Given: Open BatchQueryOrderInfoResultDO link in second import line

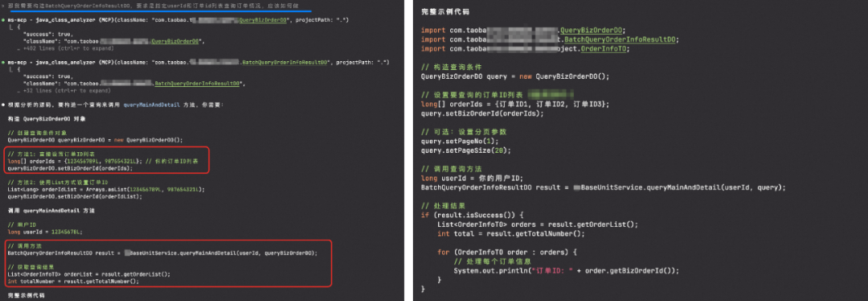Looking at the screenshot, I should click(620, 39).
